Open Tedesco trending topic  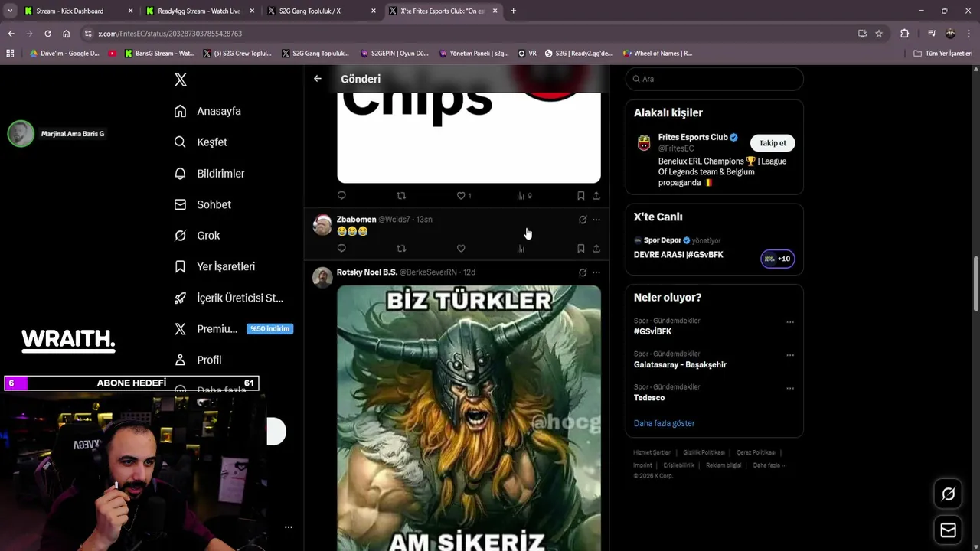point(649,398)
